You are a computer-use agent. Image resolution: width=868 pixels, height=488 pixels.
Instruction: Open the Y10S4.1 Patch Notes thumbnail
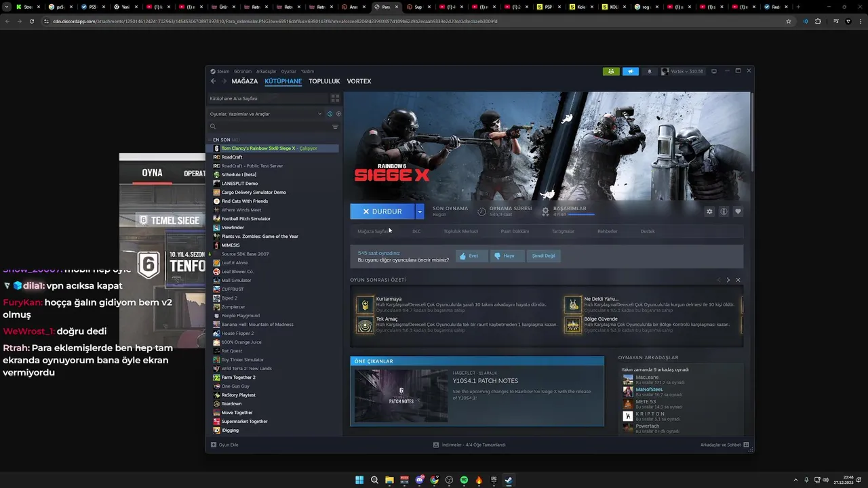pos(401,396)
